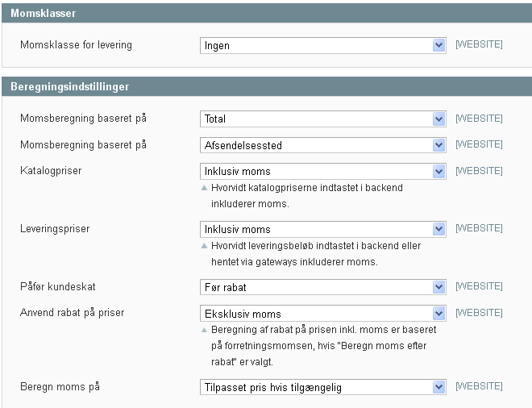Click [WEBSITE] scope label in "Beregn moms på" row

pyautogui.click(x=479, y=387)
